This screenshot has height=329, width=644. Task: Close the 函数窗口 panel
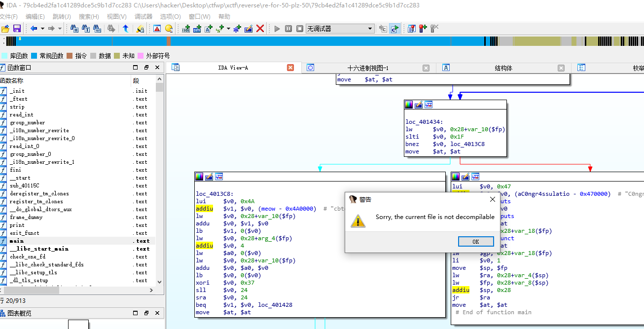(x=157, y=68)
